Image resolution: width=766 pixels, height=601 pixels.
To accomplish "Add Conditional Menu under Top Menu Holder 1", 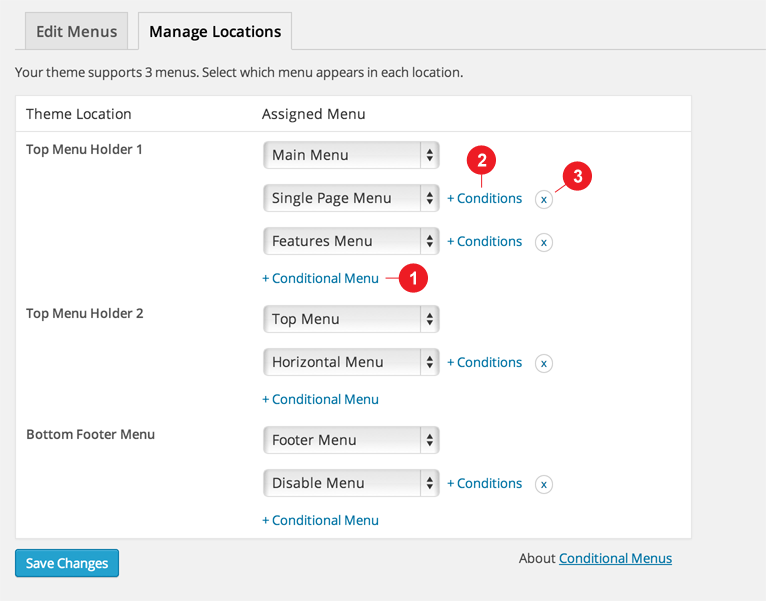I will [x=320, y=278].
